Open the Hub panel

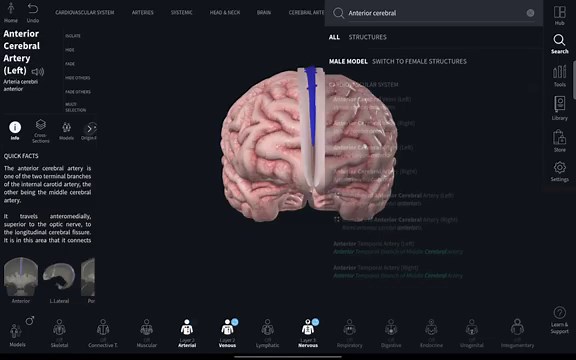(x=559, y=15)
